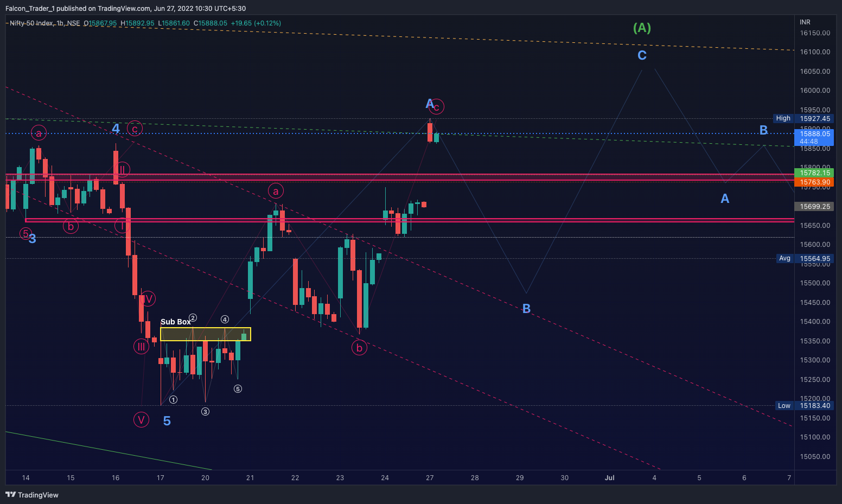Click the blue 3 wave label

click(x=33, y=239)
